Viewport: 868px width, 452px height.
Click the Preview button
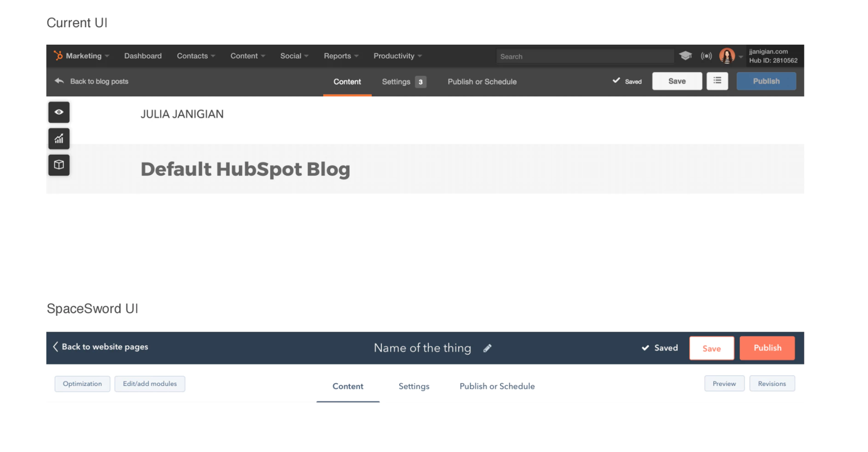click(x=724, y=384)
